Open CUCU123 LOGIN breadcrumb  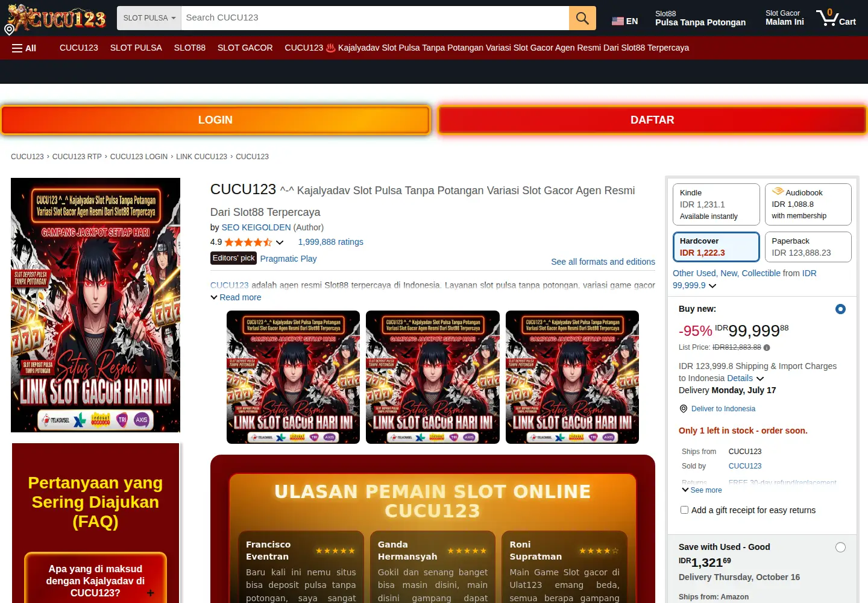click(x=139, y=157)
